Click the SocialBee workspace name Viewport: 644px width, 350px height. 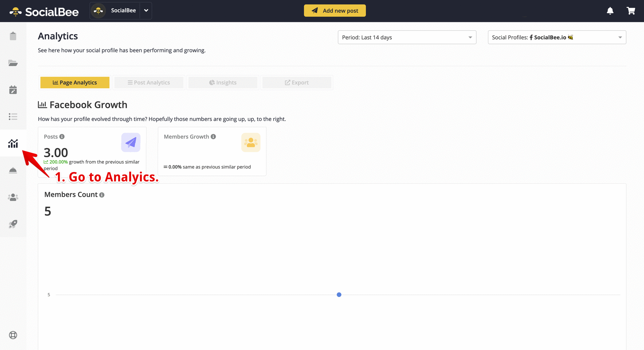(x=123, y=10)
